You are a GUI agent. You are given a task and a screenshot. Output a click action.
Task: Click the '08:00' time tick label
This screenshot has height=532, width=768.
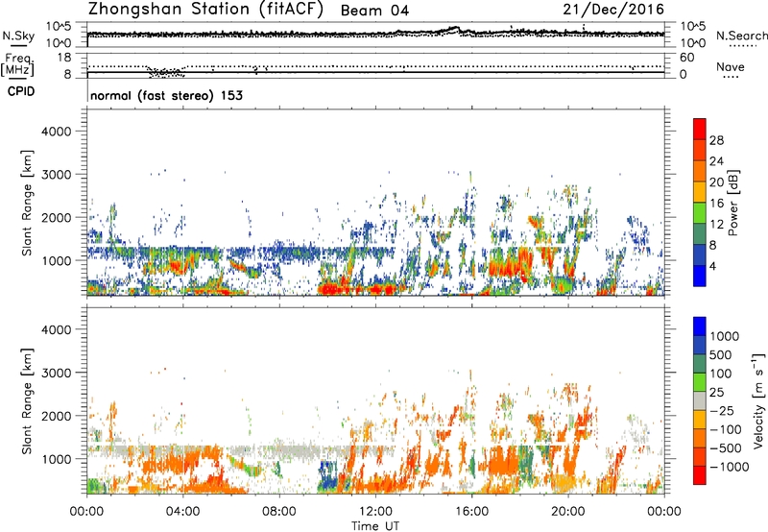click(x=279, y=512)
